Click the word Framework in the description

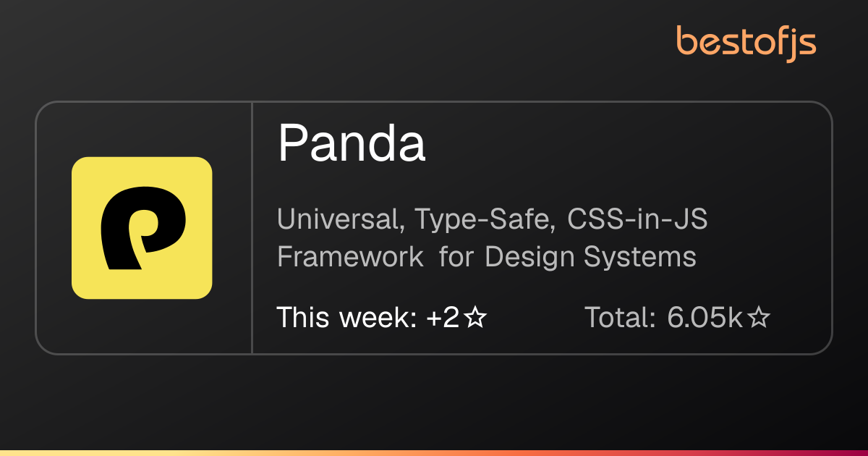[350, 257]
